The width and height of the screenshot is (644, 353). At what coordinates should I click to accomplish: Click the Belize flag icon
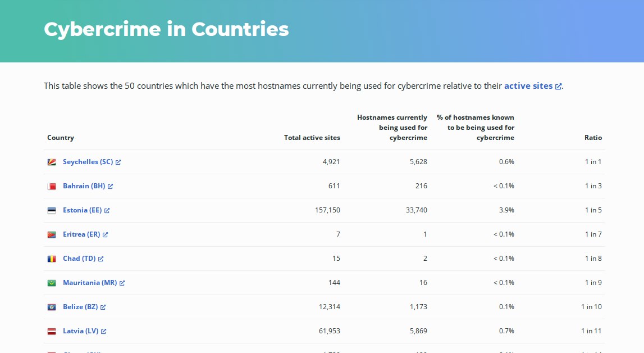[x=52, y=307]
